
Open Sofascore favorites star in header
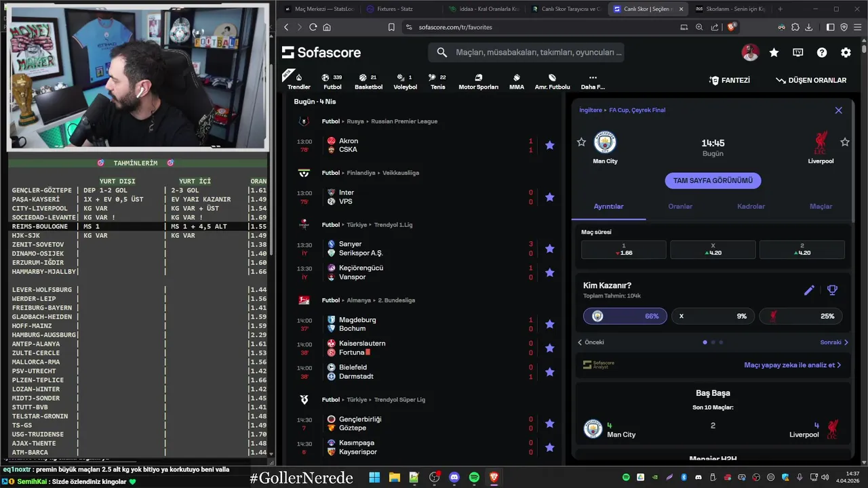pyautogui.click(x=774, y=52)
